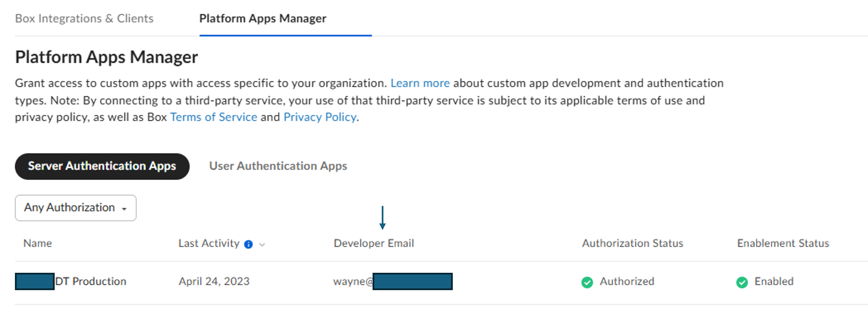Click the Any Authorization caret arrow
Image resolution: width=868 pixels, height=314 pixels.
124,209
